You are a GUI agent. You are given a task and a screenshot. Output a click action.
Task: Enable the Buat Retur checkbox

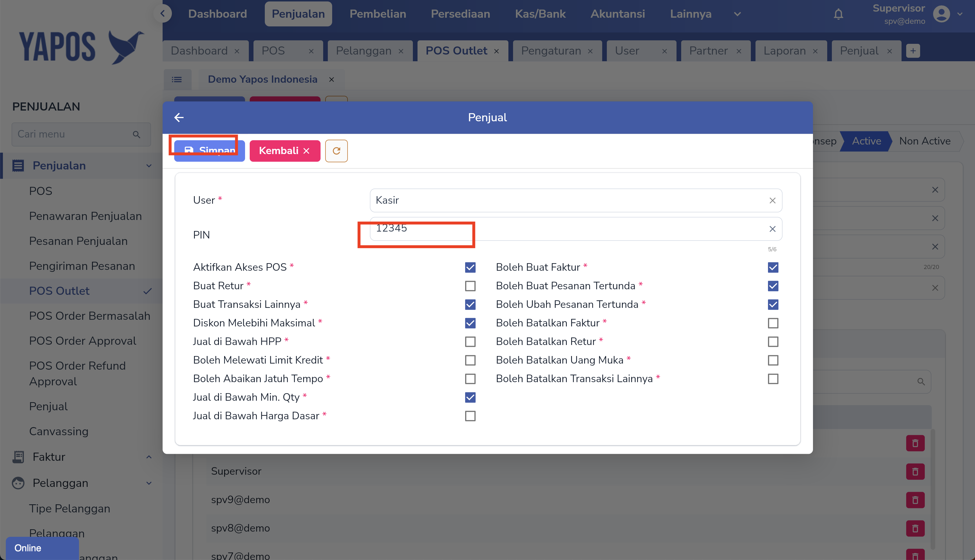[470, 286]
